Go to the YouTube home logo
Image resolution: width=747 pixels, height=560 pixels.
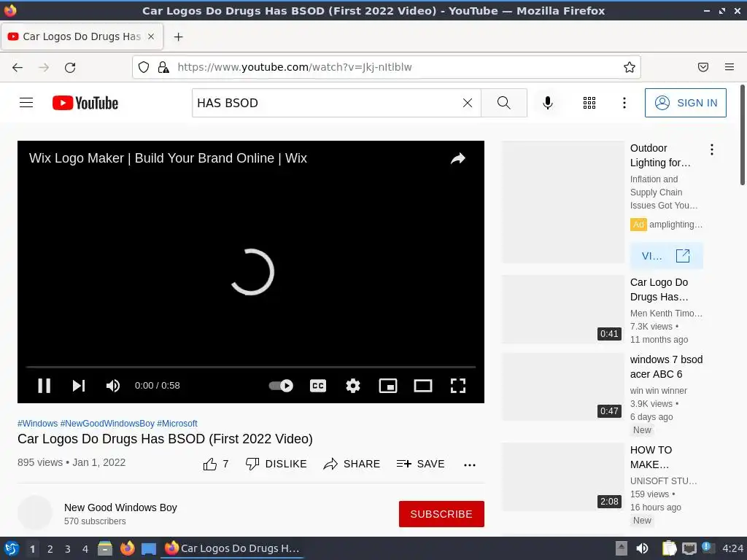click(x=85, y=103)
